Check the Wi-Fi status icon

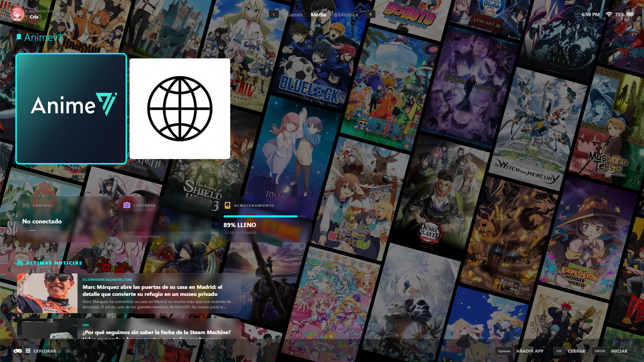609,14
